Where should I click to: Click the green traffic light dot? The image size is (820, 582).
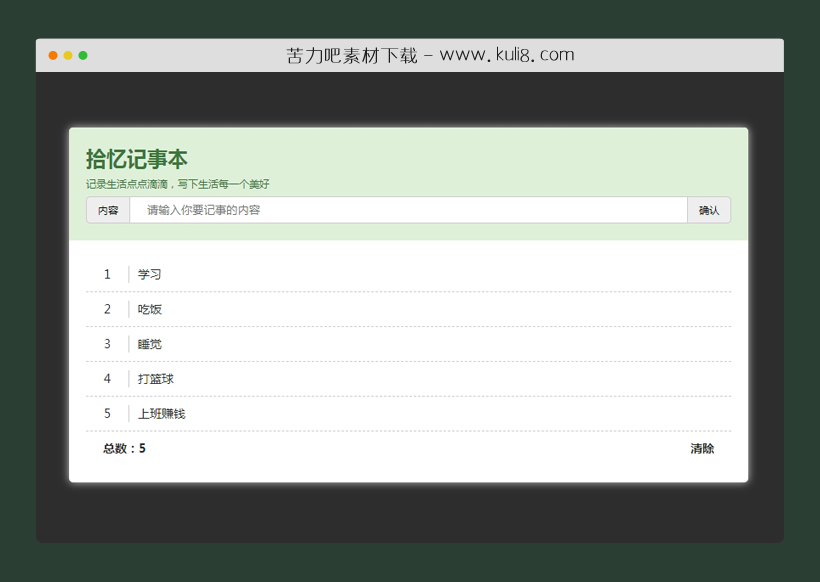pyautogui.click(x=84, y=55)
